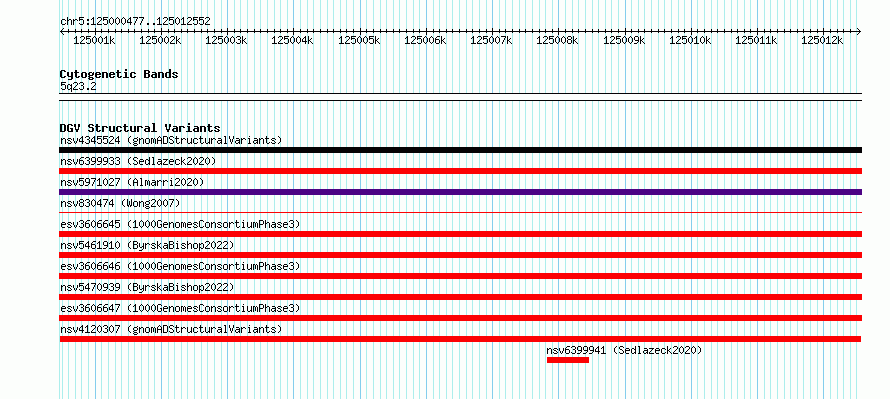Click label esv3606647 (1000GenomesConsortiumPhase3)
This screenshot has width=890, height=399.
click(180, 308)
